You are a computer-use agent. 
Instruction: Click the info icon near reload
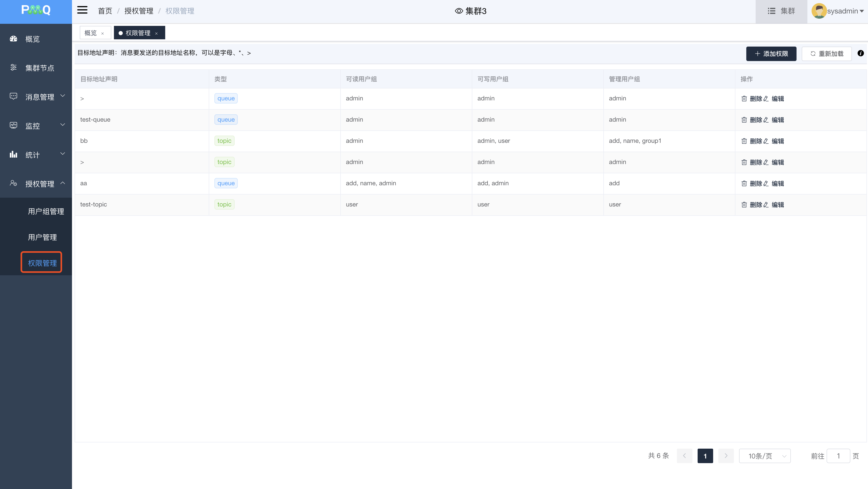(x=860, y=53)
